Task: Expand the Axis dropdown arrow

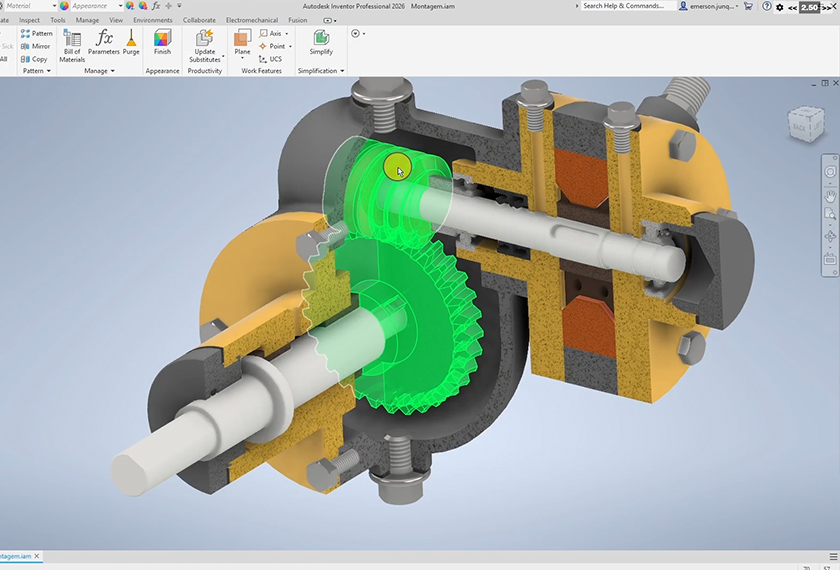Action: pos(288,33)
